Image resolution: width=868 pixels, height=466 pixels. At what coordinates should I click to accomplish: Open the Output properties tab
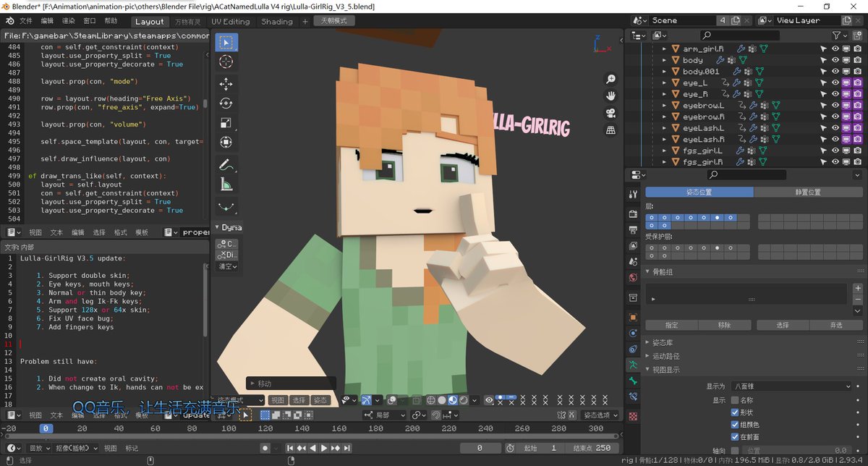pos(633,231)
